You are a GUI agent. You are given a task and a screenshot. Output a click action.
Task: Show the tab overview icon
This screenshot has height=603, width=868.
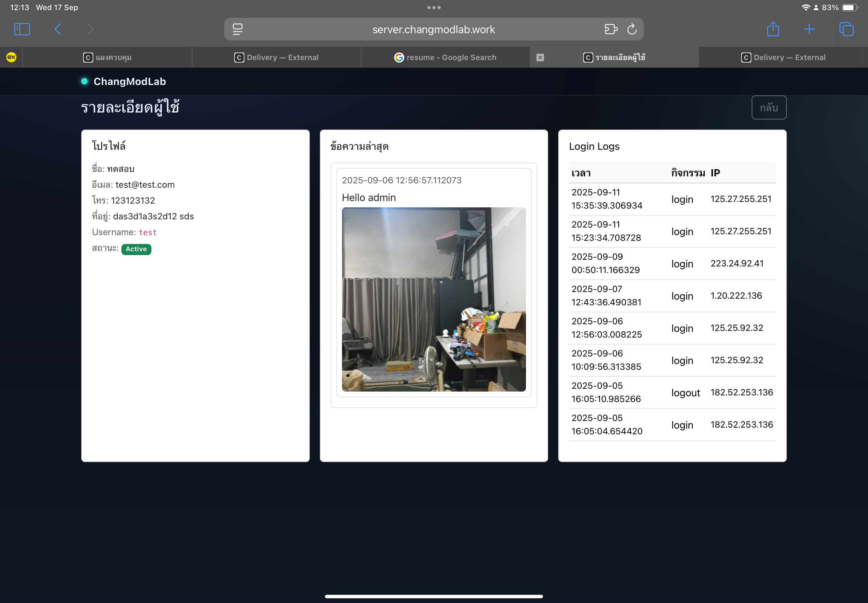[x=846, y=29]
